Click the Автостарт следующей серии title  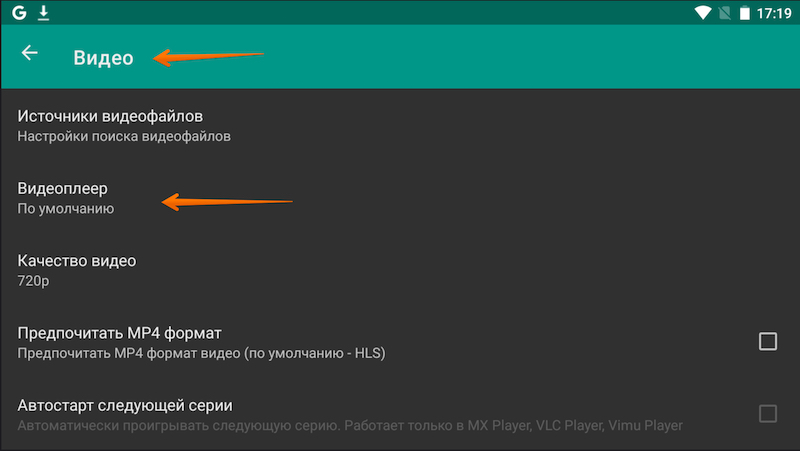click(x=125, y=406)
